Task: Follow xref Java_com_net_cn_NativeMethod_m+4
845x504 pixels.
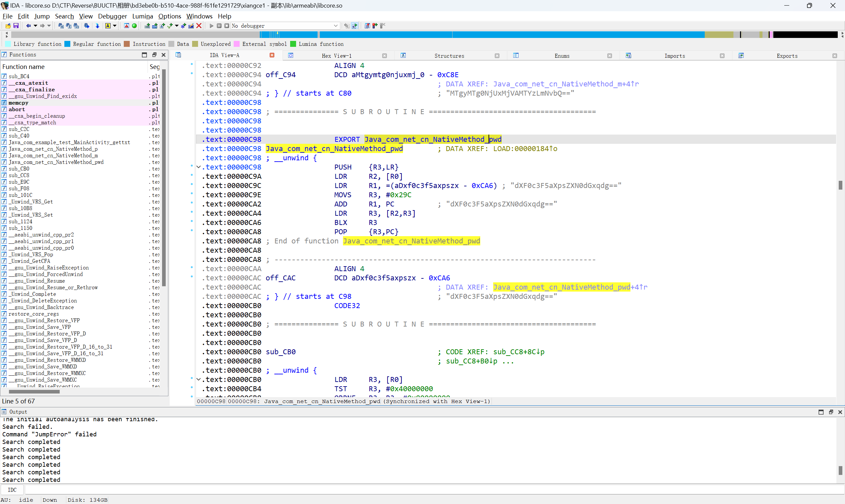Action: (566, 84)
